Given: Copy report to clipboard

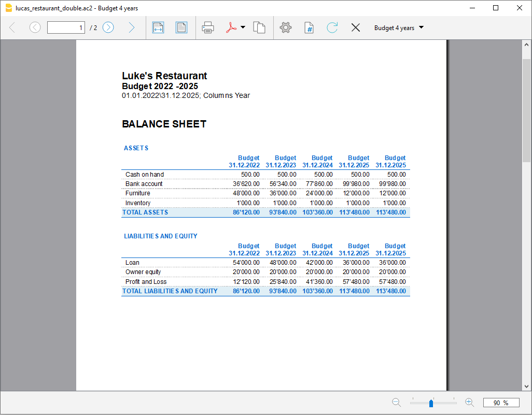Looking at the screenshot, I should click(x=259, y=27).
